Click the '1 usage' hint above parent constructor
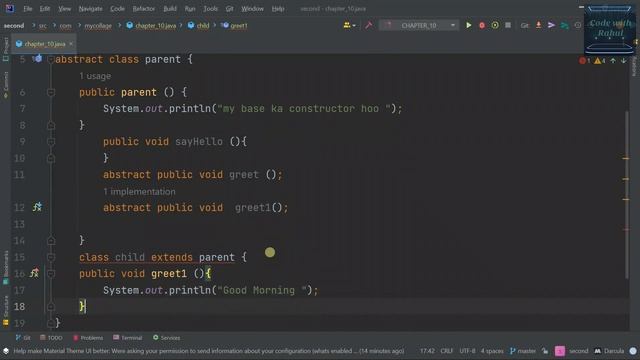This screenshot has height=360, width=640. [x=95, y=76]
